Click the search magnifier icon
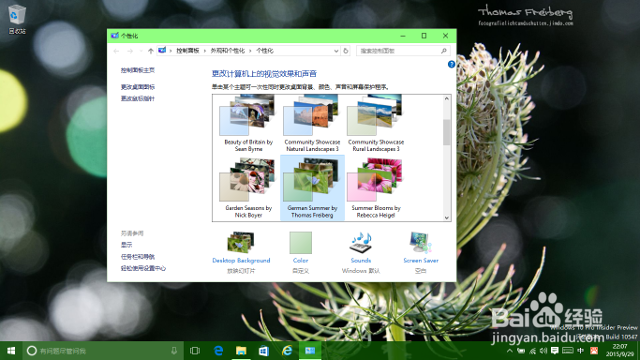Viewport: 640px width, 360px height. (444, 51)
